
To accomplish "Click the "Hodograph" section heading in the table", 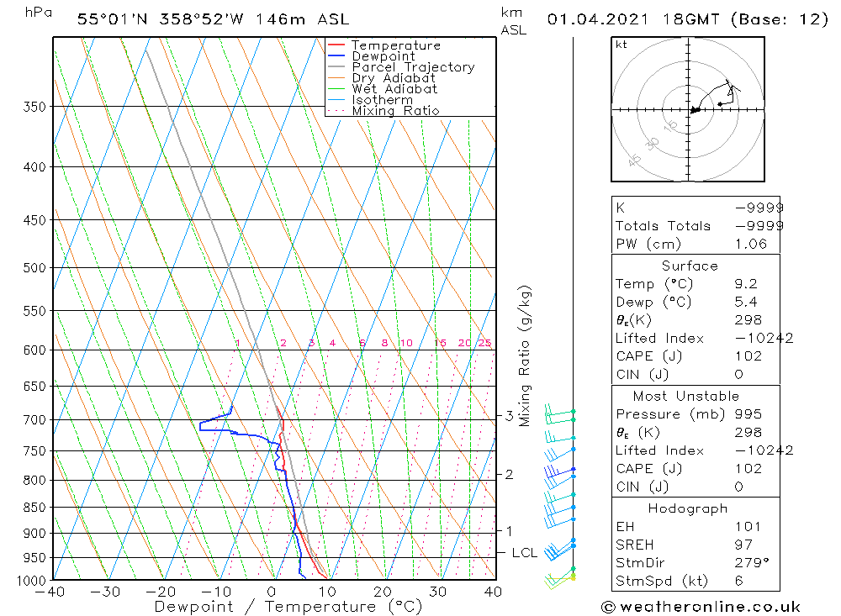I will click(x=688, y=508).
